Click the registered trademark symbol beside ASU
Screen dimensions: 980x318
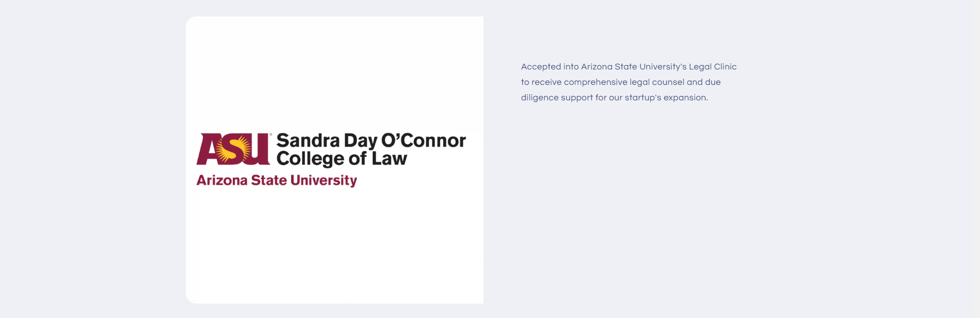coord(271,135)
